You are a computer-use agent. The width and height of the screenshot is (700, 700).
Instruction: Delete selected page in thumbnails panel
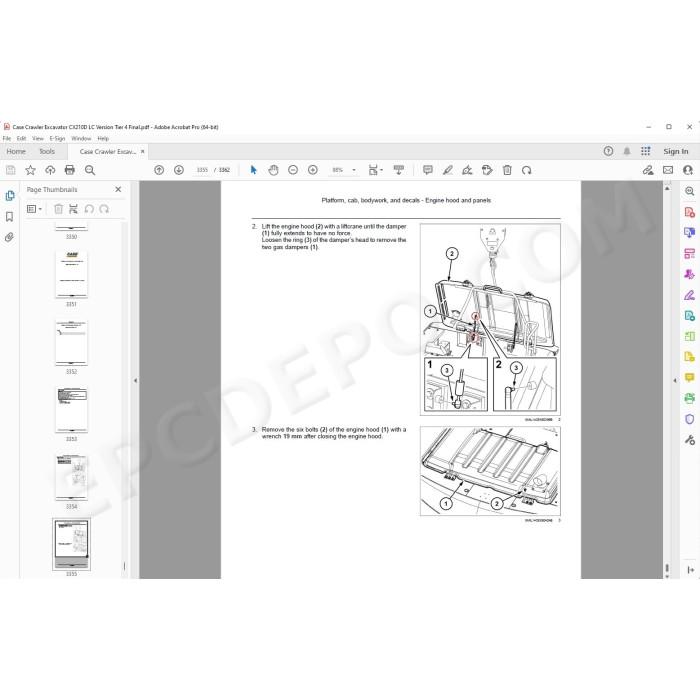click(x=58, y=208)
